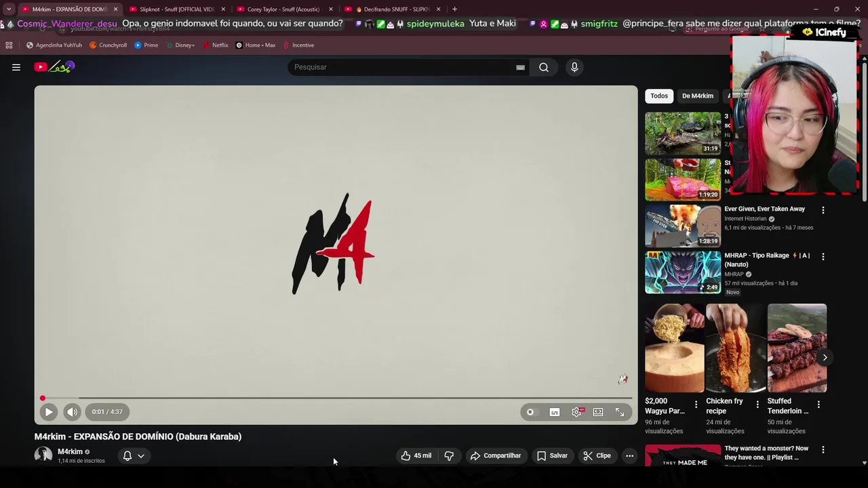The height and width of the screenshot is (488, 868).
Task: Create a Clipe from the video
Action: pyautogui.click(x=597, y=455)
